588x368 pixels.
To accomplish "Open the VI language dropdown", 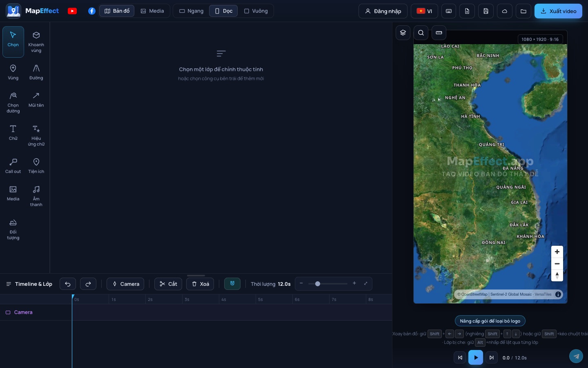I will (424, 11).
